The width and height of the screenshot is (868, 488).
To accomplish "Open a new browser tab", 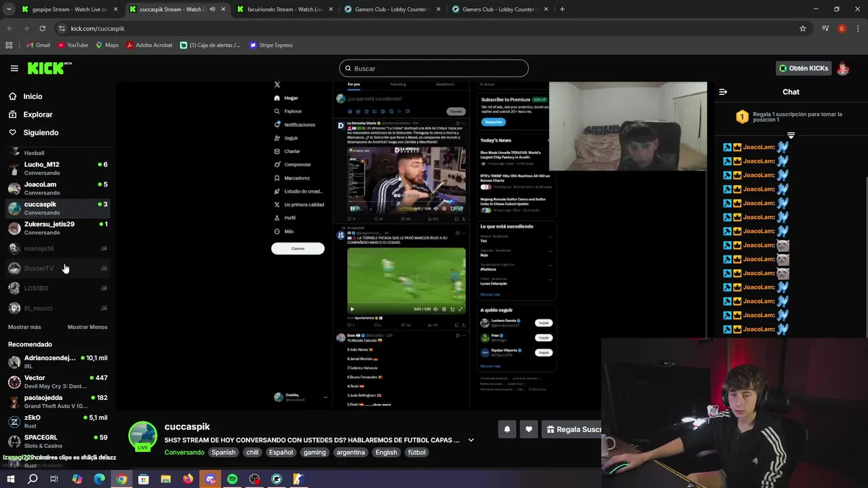I will [562, 9].
